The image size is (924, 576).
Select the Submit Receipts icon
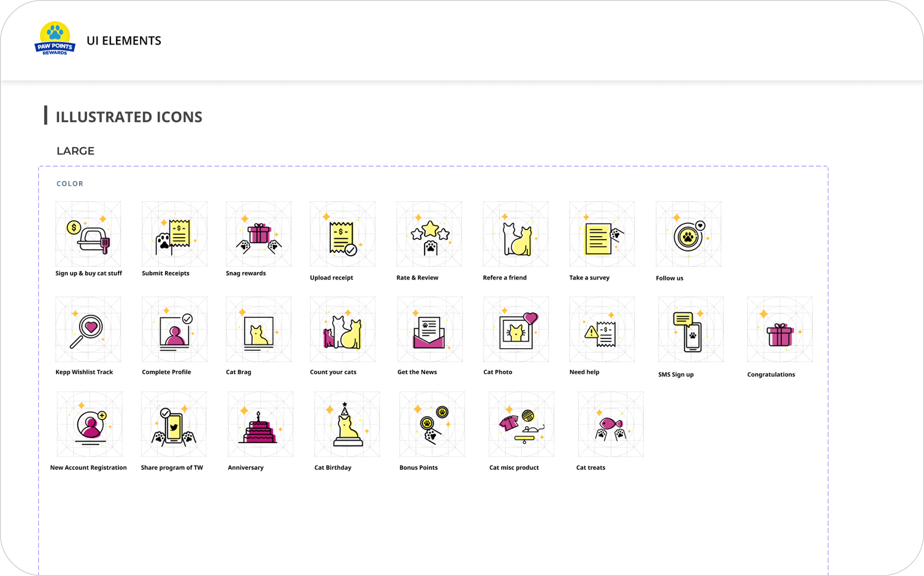tap(174, 234)
